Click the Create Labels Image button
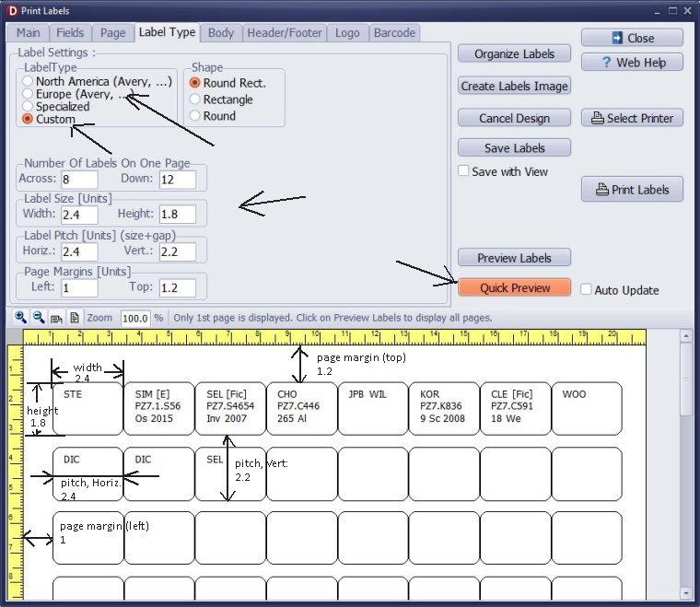This screenshot has width=700, height=607. 514,86
